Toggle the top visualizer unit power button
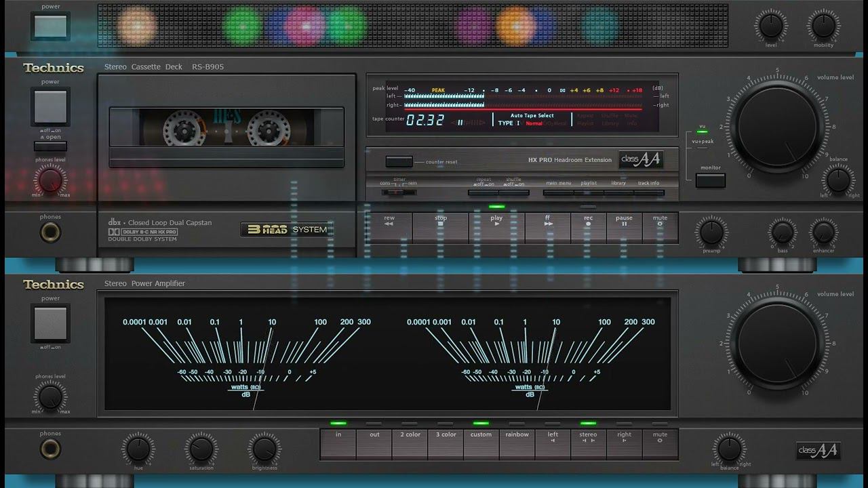Screen dimensions: 868x488 point(50,27)
